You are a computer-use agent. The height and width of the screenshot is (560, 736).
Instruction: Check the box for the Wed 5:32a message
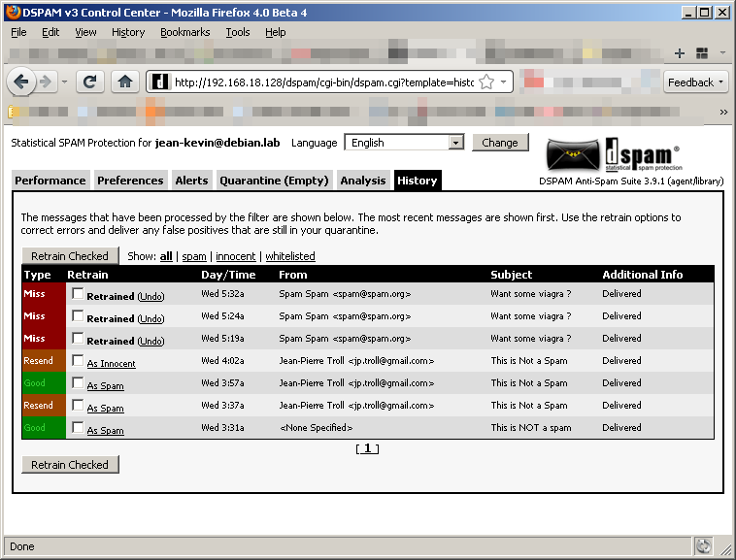tap(78, 293)
